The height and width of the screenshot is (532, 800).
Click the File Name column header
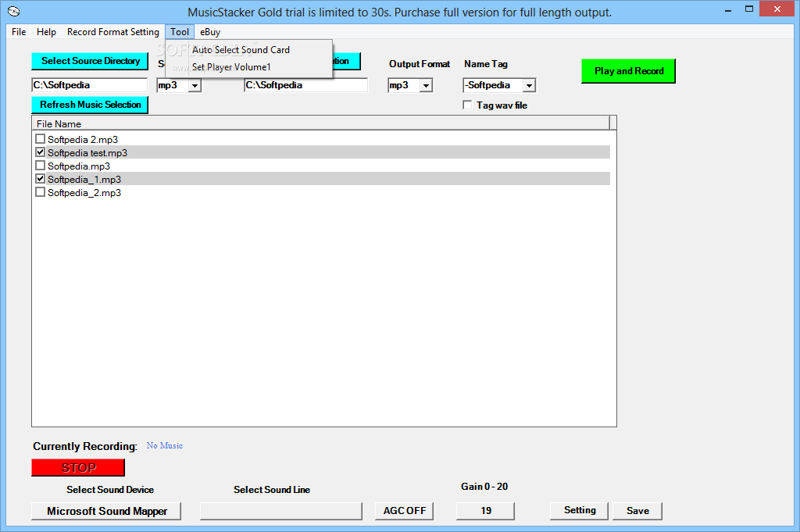point(321,123)
